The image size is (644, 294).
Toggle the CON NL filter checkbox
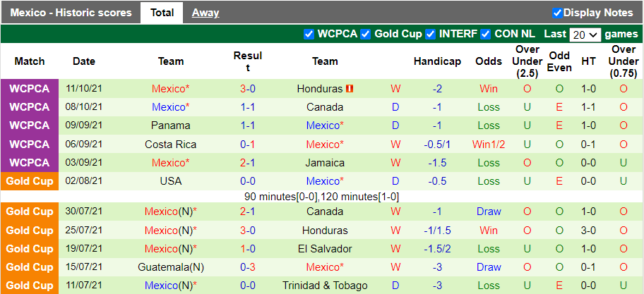[x=485, y=34]
